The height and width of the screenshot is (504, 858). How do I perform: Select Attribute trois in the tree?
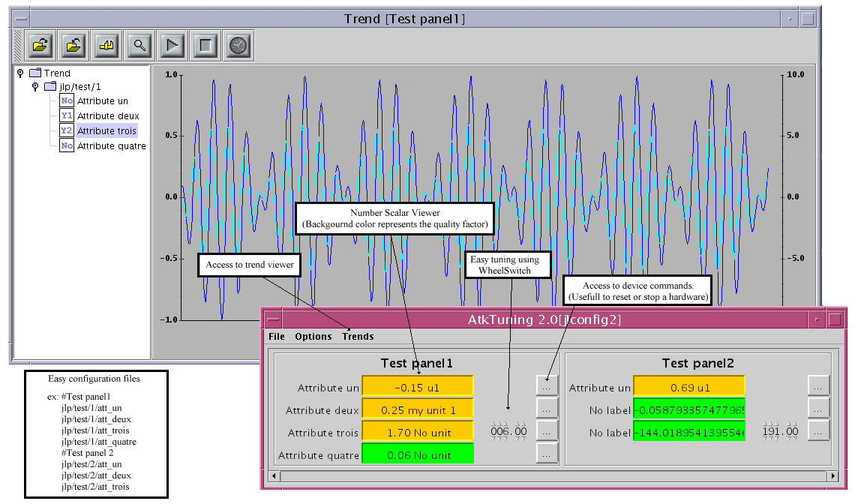tap(106, 131)
